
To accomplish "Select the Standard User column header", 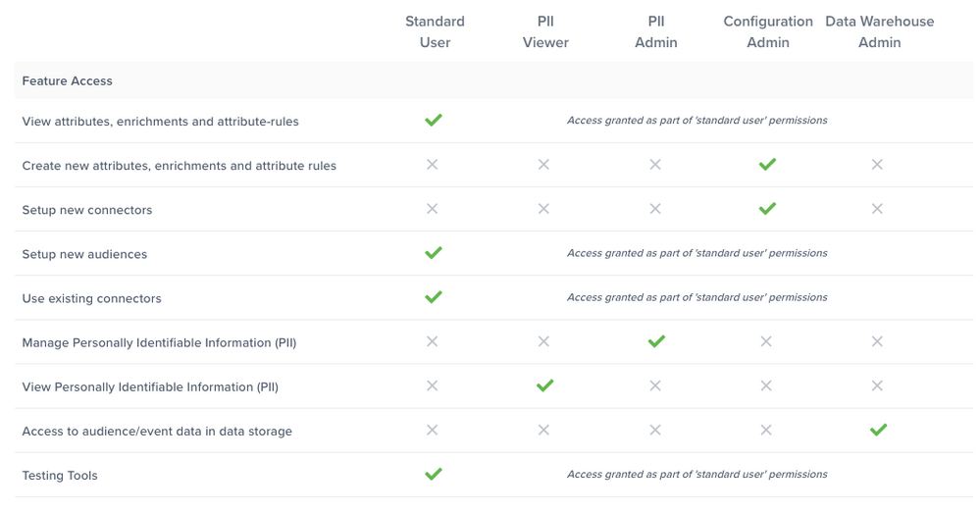I will [x=435, y=31].
